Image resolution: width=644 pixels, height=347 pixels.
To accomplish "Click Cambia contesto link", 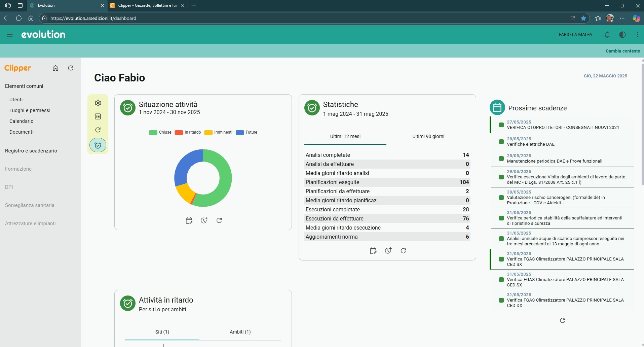I will (x=623, y=51).
